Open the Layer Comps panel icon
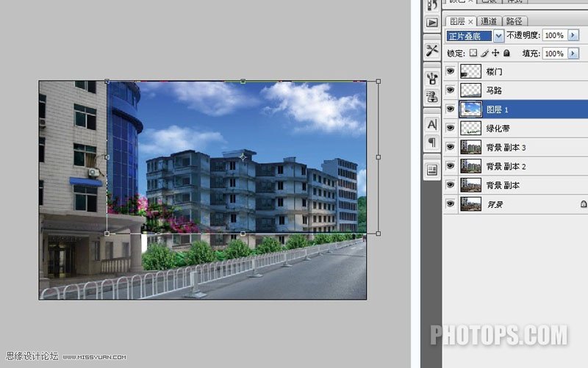This screenshot has width=588, height=368. [x=432, y=170]
